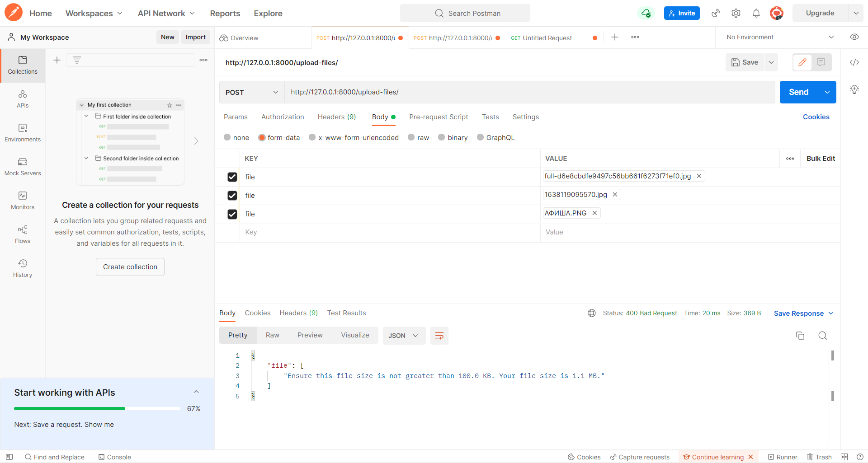Select the raw body type radio button
This screenshot has height=463, width=868.
(x=410, y=137)
